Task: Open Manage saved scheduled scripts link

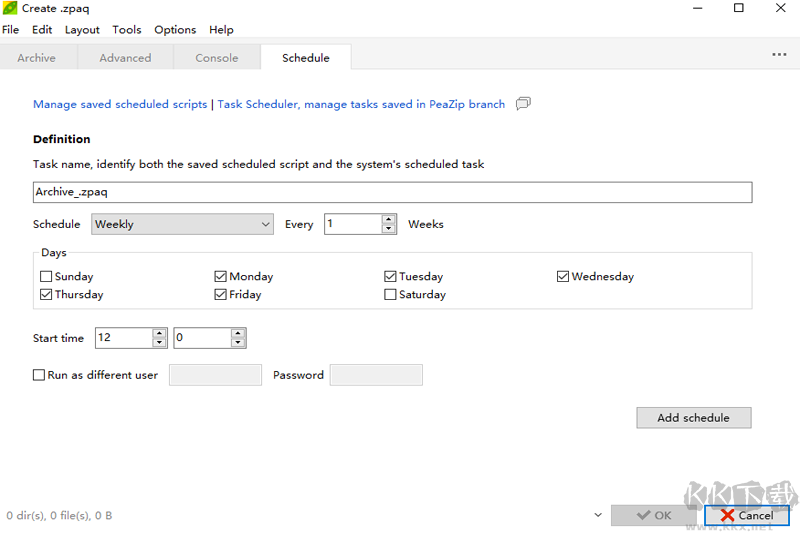Action: [x=120, y=104]
